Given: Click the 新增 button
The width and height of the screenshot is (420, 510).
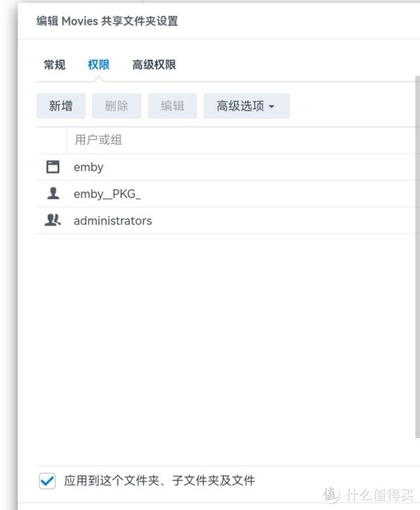Looking at the screenshot, I should tap(61, 106).
